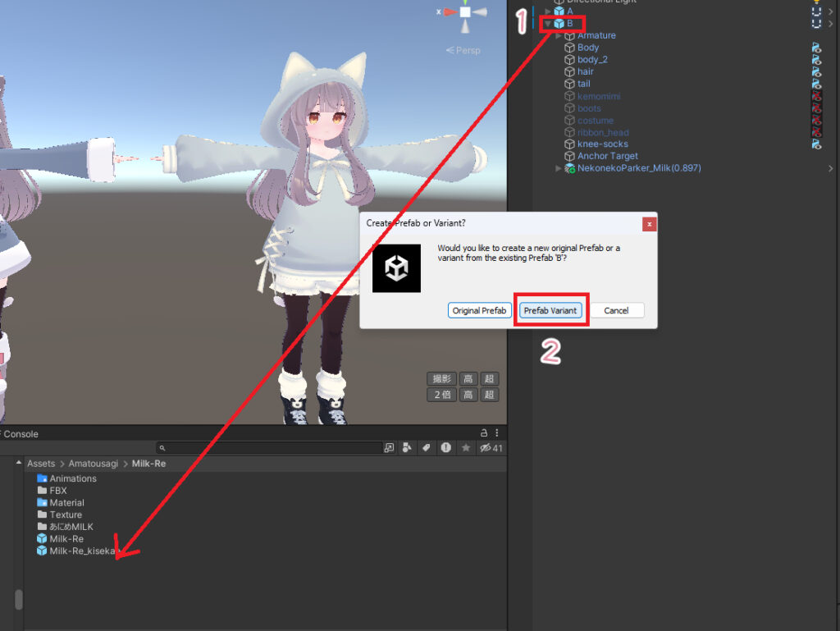Click the Original Prefab button
The image size is (840, 631).
479,311
